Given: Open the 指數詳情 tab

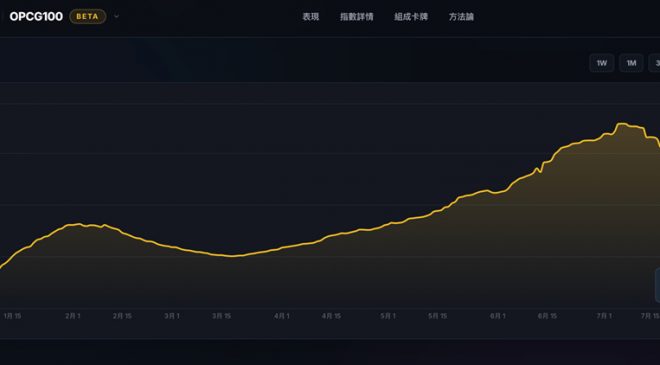Looking at the screenshot, I should pos(357,17).
